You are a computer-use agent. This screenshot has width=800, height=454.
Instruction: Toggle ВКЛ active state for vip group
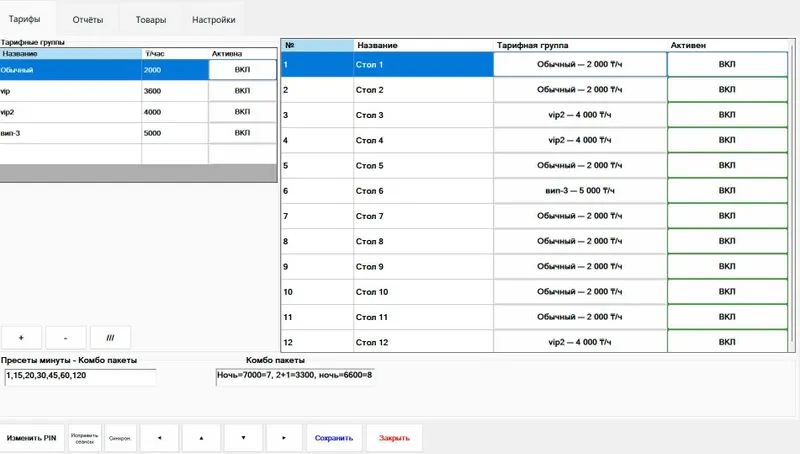click(242, 91)
